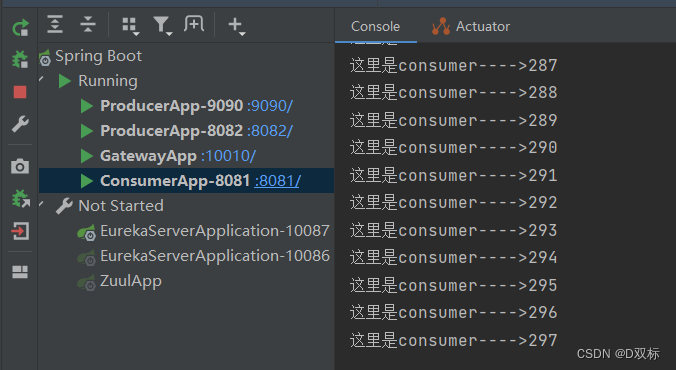The width and height of the screenshot is (676, 370).
Task: Click the Layout panel icon in sidebar
Action: point(20,272)
